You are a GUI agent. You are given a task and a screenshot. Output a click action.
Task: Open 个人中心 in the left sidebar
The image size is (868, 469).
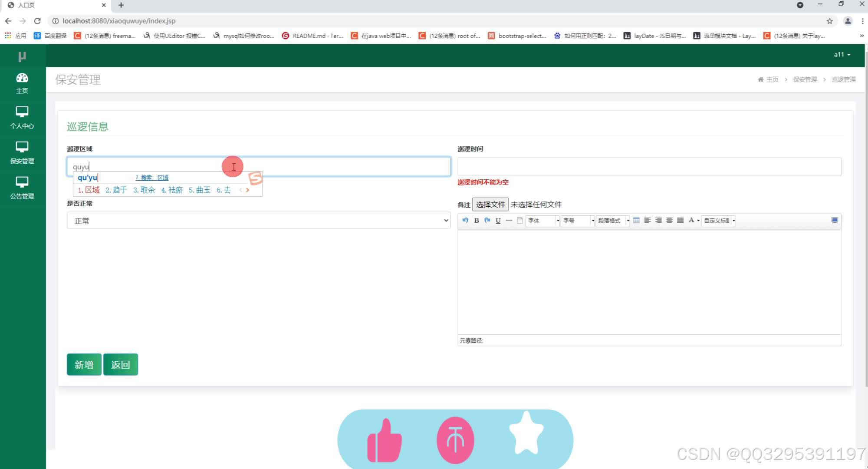click(22, 118)
